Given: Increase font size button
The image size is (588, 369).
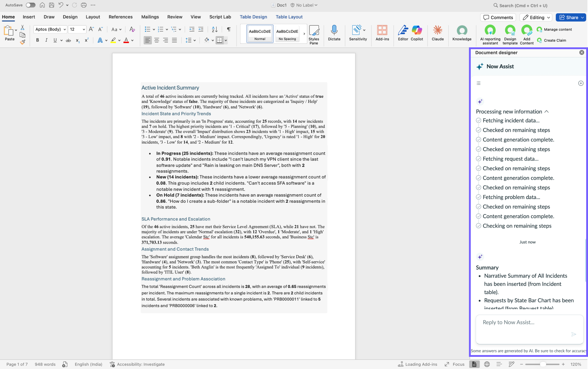Looking at the screenshot, I should pos(91,29).
